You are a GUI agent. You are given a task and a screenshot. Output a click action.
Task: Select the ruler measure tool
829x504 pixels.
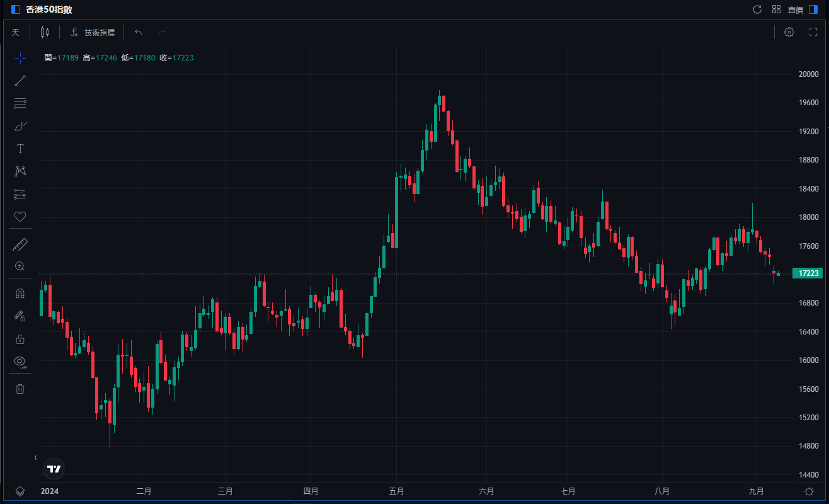(x=20, y=244)
